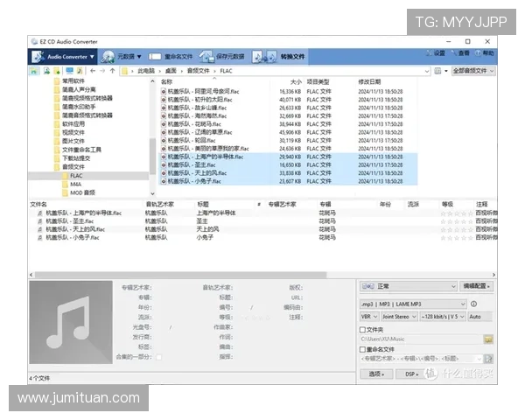525x420 pixels.
Task: Open the 全部音频文件 file filter dropdown
Action: click(473, 71)
